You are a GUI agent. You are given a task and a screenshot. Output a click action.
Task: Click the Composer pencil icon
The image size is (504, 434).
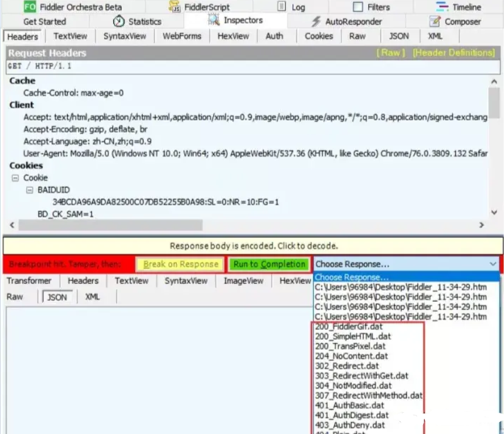[x=435, y=21]
